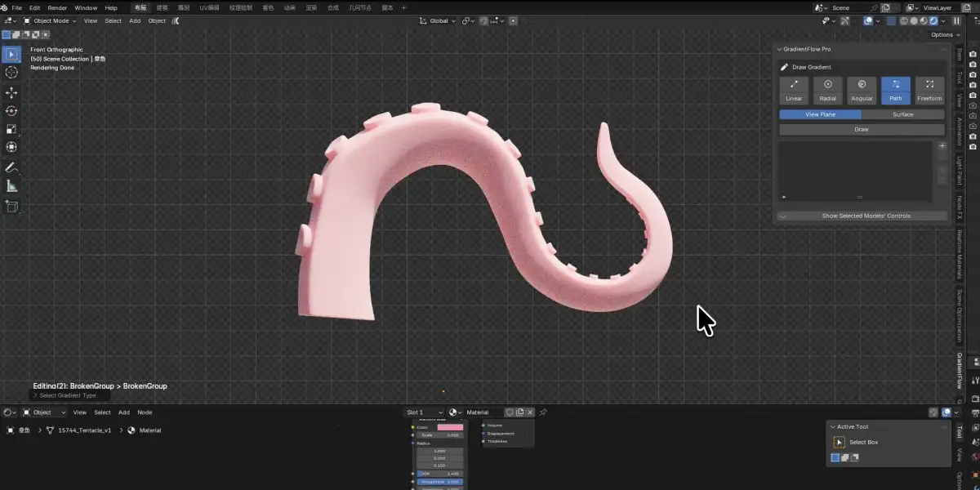Enable View Plane projection mode
Screen dimensions: 980x490
point(820,114)
